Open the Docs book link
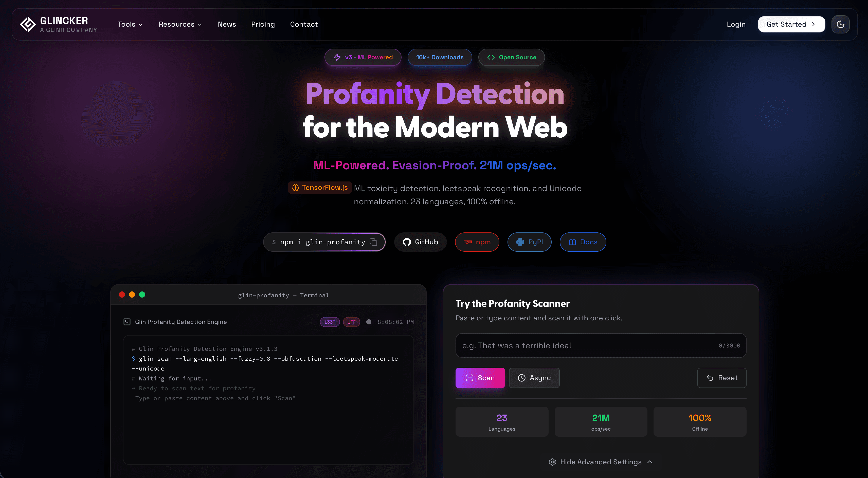The height and width of the screenshot is (478, 868). [x=583, y=242]
